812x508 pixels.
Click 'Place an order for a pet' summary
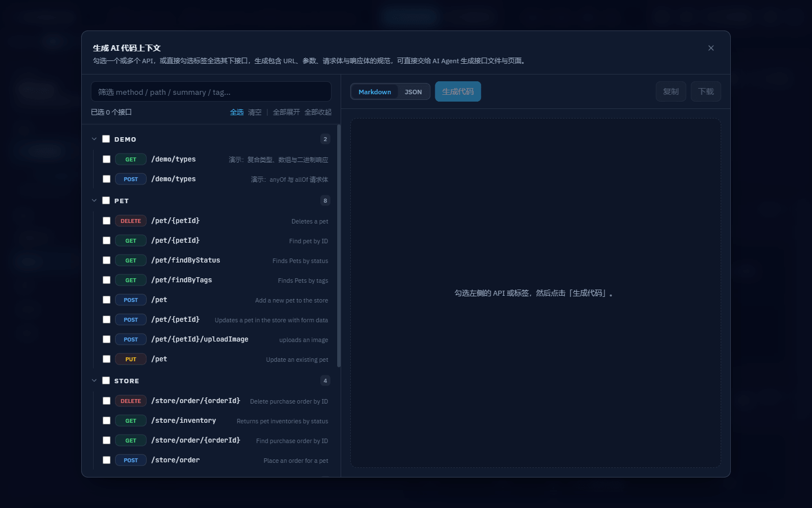click(296, 461)
